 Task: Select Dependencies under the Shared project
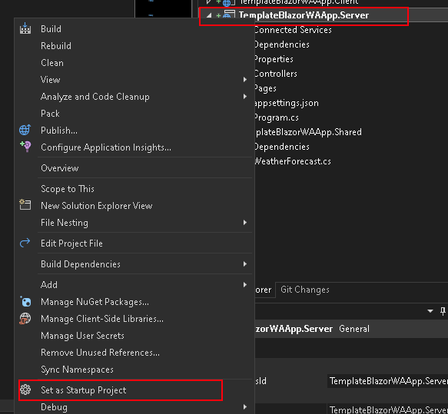pos(281,147)
